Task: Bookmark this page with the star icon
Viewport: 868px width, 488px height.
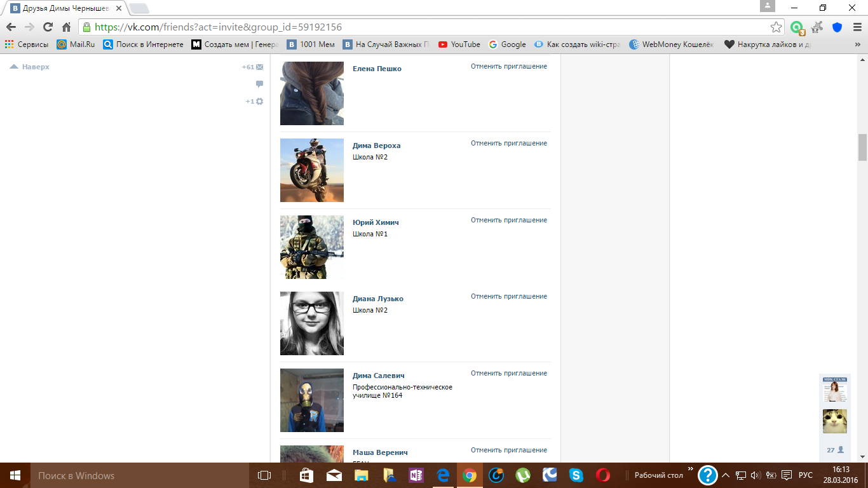Action: coord(776,27)
